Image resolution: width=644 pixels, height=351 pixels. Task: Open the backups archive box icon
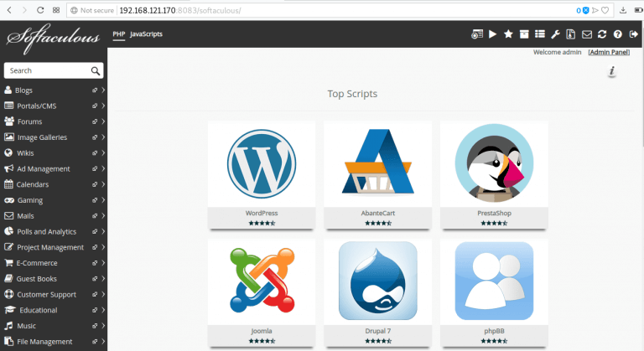[523, 34]
